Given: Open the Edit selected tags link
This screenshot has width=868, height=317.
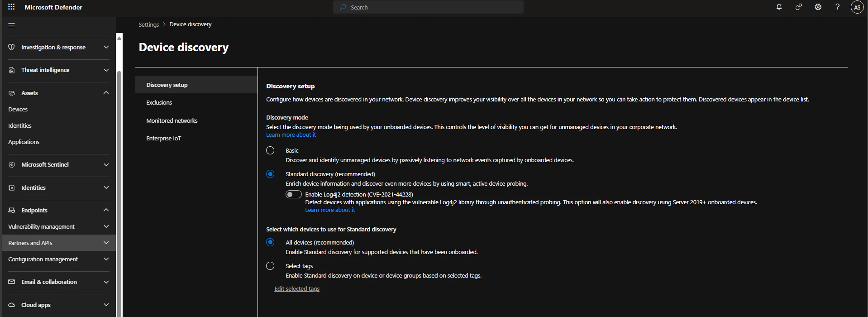Looking at the screenshot, I should pos(297,289).
